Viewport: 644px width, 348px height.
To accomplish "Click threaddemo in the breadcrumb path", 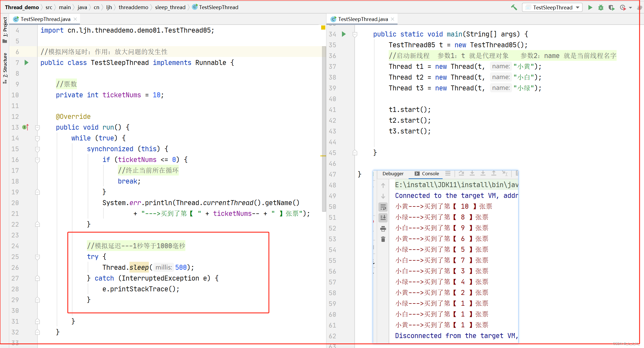I will click(133, 7).
